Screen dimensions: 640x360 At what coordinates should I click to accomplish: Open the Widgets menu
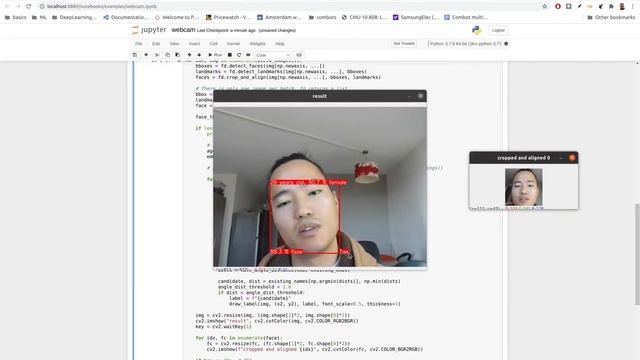pyautogui.click(x=258, y=44)
